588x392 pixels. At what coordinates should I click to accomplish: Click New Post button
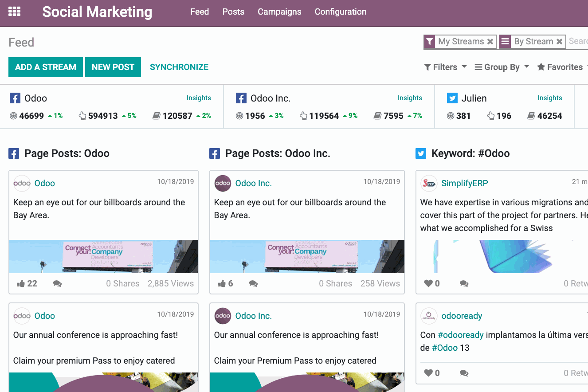(113, 67)
